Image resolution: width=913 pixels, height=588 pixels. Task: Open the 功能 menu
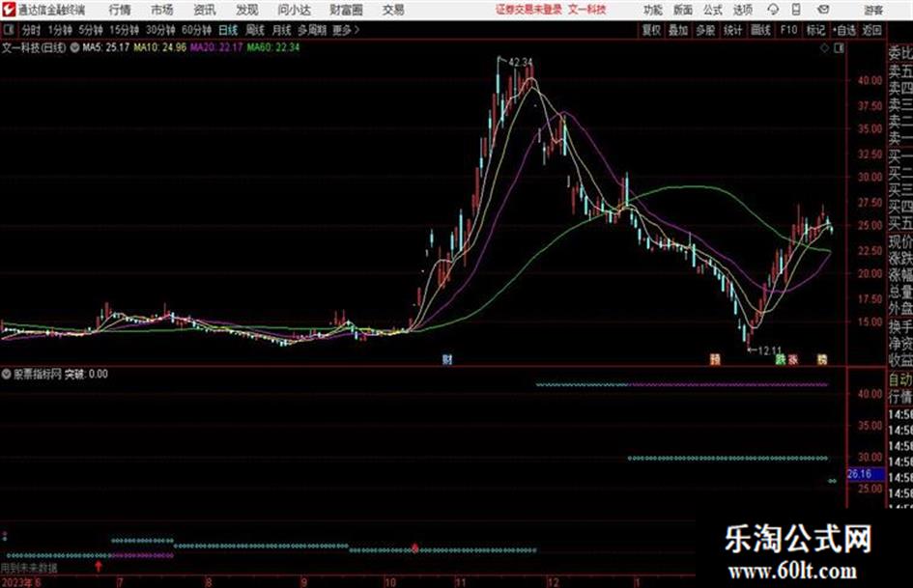coord(653,10)
